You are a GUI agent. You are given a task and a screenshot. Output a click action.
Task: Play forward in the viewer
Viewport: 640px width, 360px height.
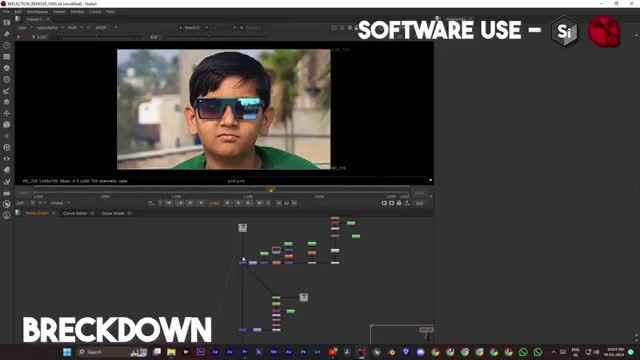click(x=228, y=203)
